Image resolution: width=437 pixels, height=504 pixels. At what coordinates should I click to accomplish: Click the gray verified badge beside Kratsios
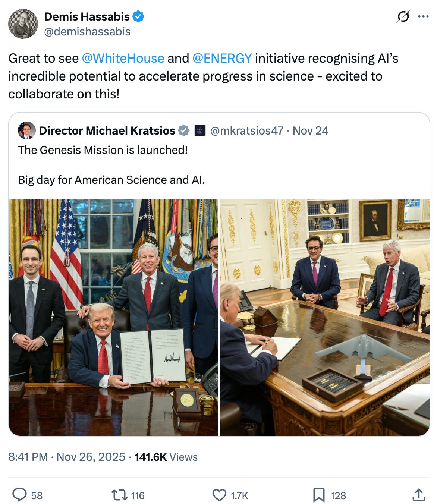183,130
